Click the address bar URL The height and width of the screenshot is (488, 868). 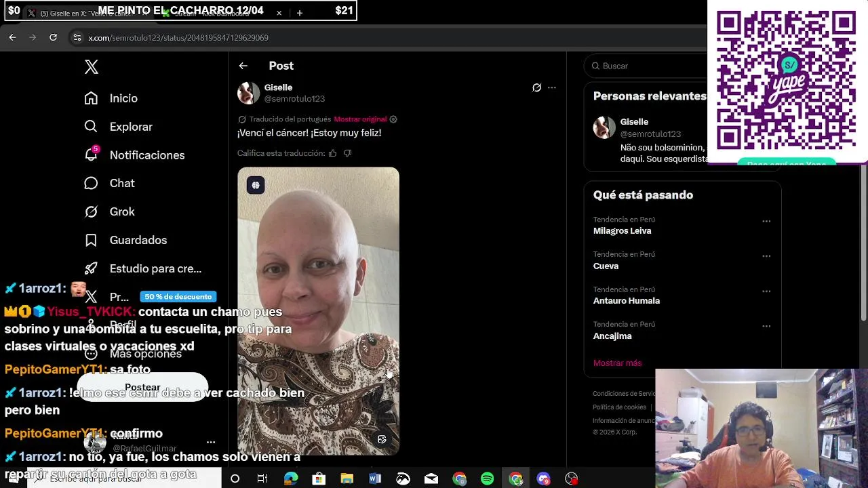(x=178, y=38)
